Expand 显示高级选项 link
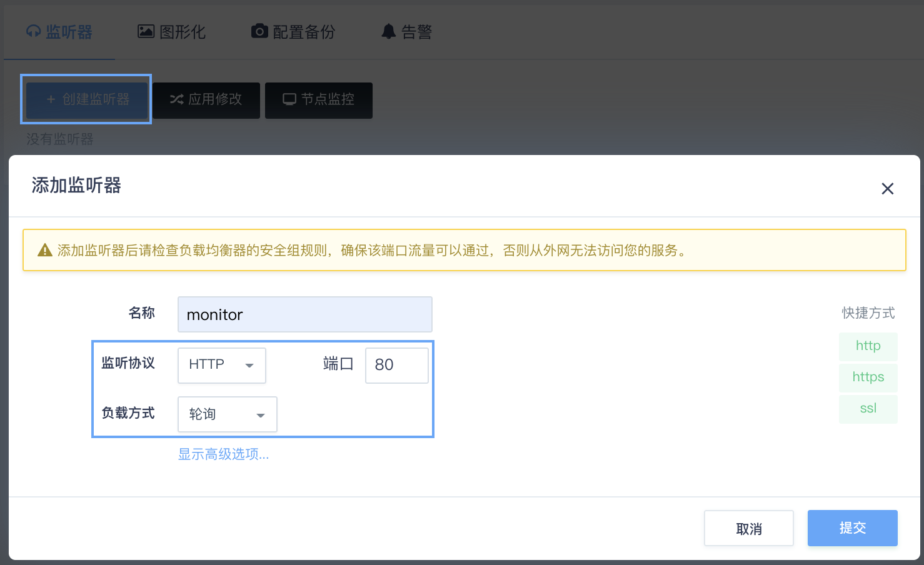 coord(224,454)
